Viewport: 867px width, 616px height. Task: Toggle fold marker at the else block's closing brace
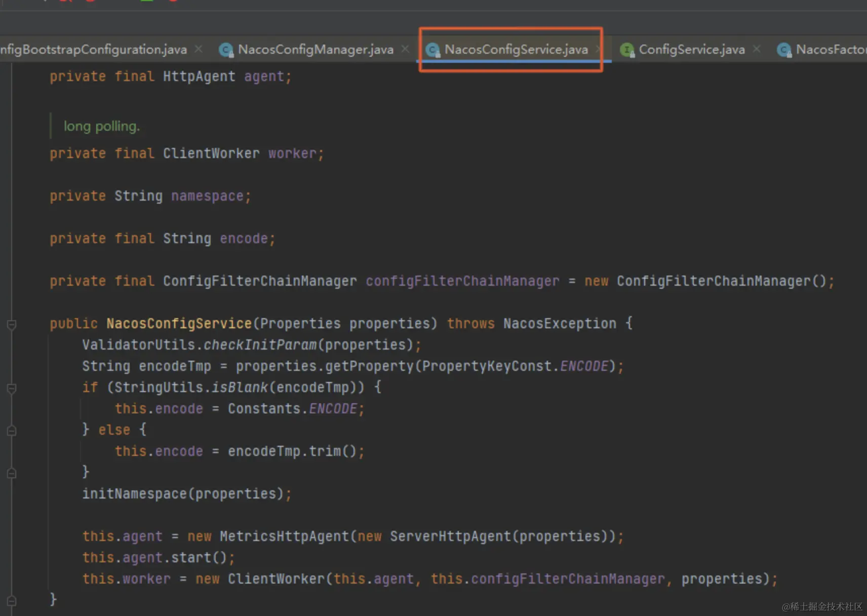[x=12, y=473]
